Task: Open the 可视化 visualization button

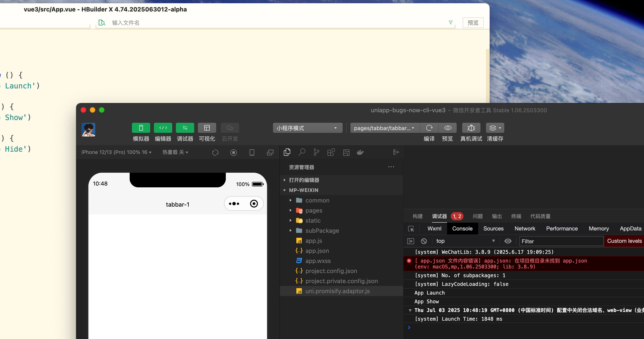Action: (x=207, y=128)
